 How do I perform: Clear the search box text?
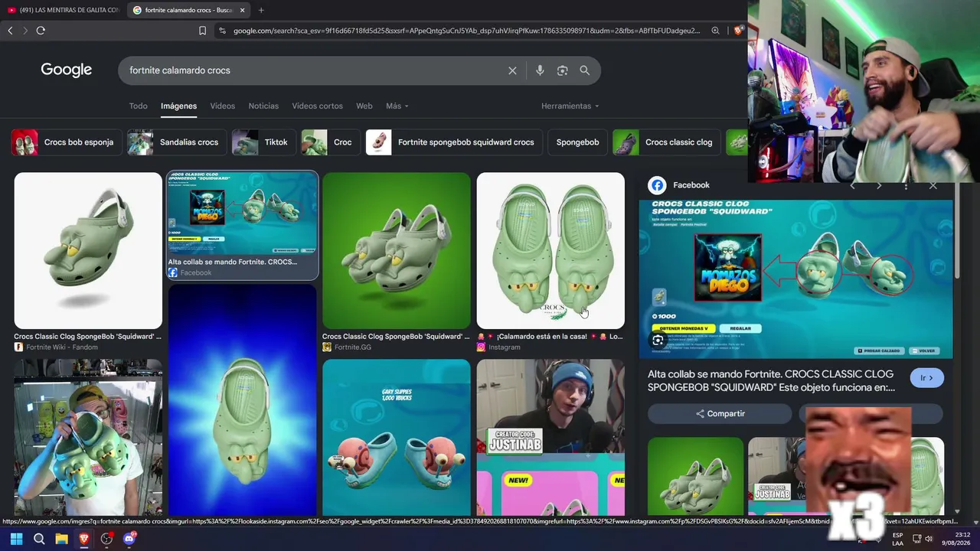pos(512,70)
